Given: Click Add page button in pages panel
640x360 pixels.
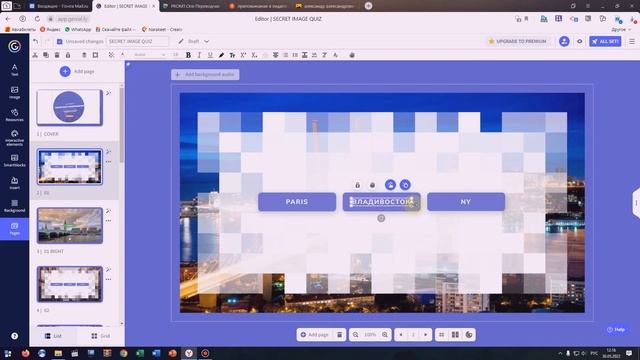Looking at the screenshot, I should 77,71.
